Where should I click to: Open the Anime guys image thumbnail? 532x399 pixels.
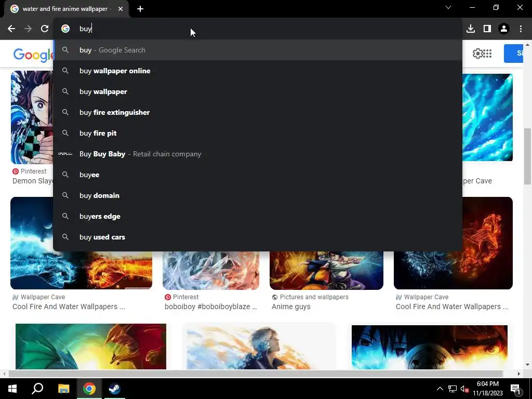(326, 270)
